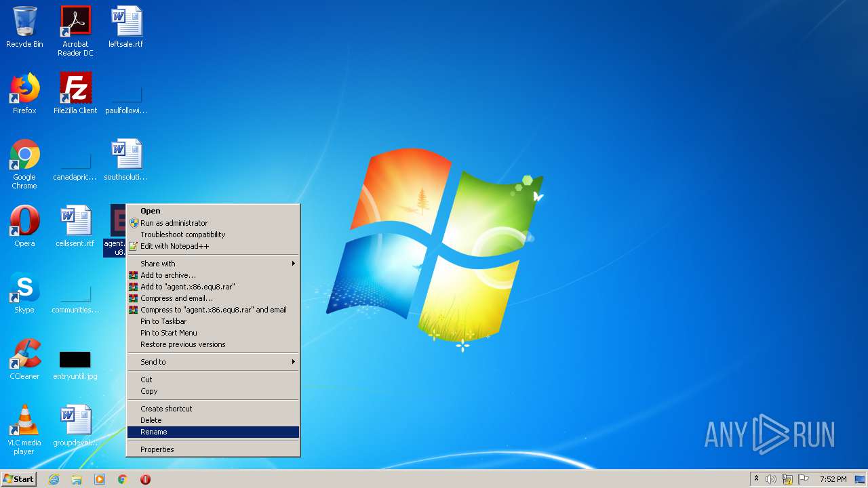Select the Google Chrome desktop shortcut
The height and width of the screenshot is (488, 868).
tap(24, 164)
